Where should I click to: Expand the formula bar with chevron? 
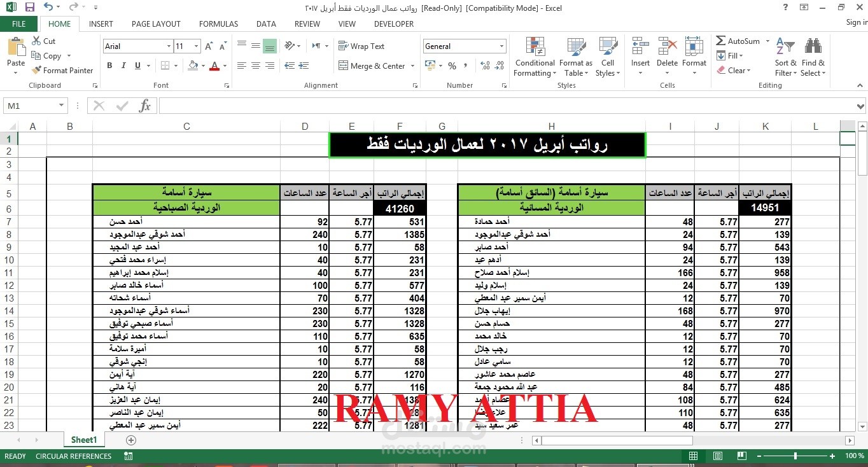pyautogui.click(x=860, y=106)
